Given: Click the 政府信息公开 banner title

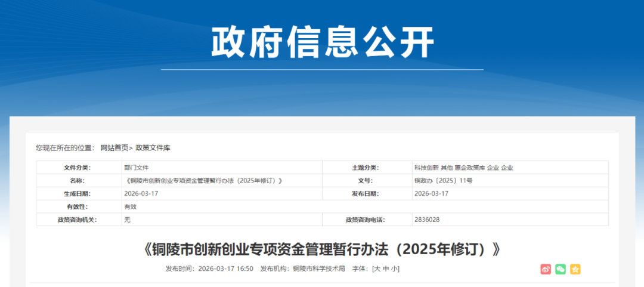Looking at the screenshot, I should pyautogui.click(x=323, y=43).
